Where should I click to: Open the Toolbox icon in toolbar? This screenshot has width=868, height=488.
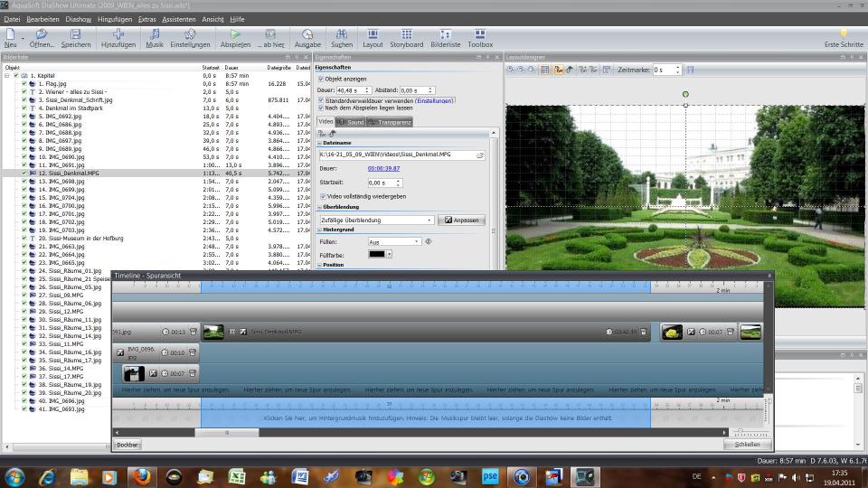coord(480,34)
